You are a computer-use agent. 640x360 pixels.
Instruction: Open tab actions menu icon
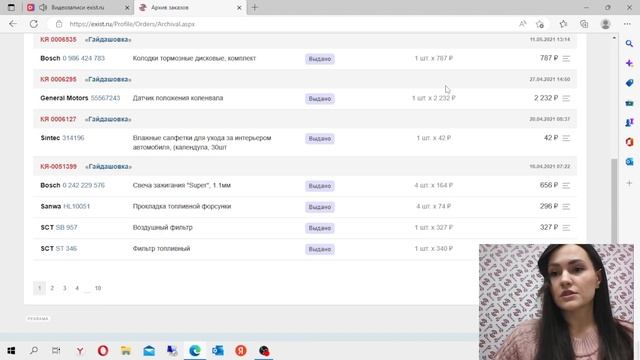(x=11, y=7)
